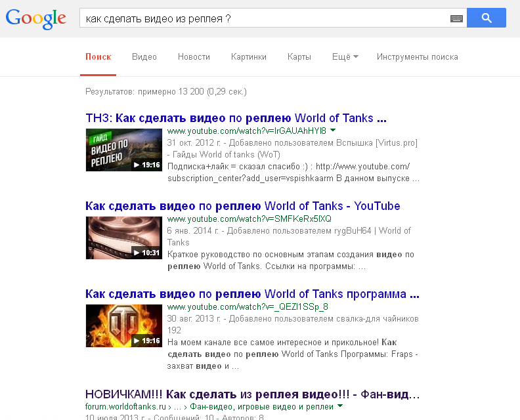
Task: Click the youtube URL ending IrGAUAhHYI8
Action: (x=246, y=131)
